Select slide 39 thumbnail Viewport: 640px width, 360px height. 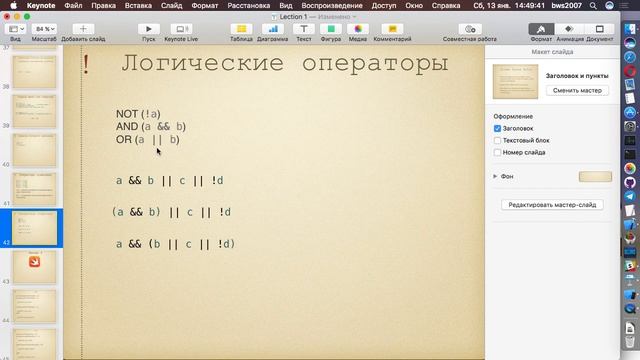(x=34, y=111)
